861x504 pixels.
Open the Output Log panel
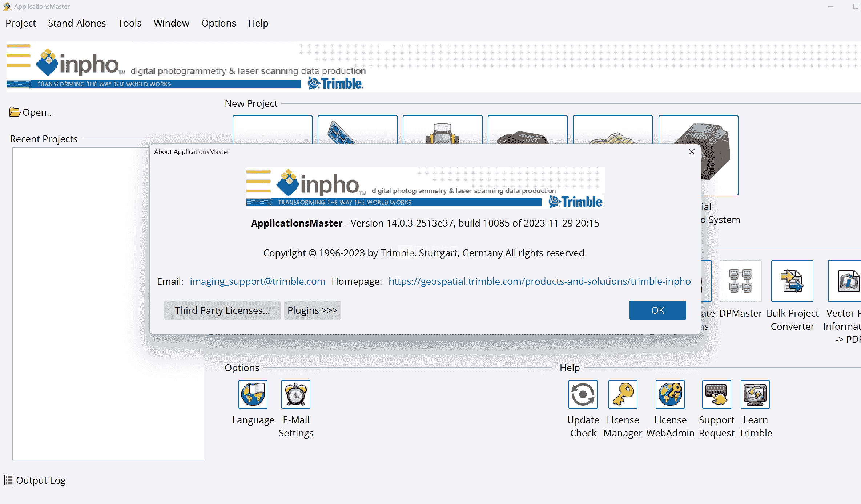tap(35, 480)
